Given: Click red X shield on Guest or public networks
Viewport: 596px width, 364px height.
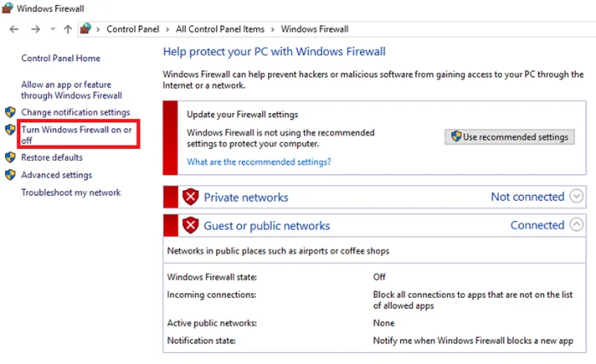Looking at the screenshot, I should pos(191,226).
